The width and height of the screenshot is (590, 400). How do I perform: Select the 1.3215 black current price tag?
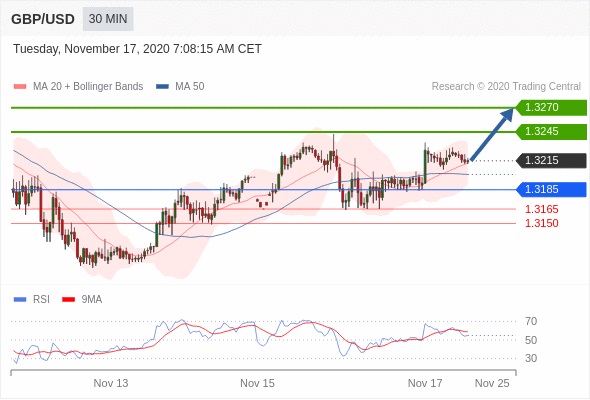point(551,160)
